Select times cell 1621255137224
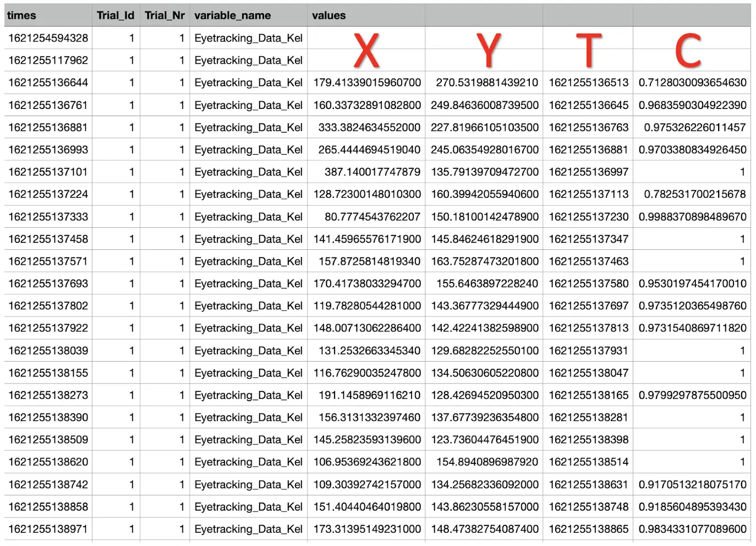 tap(48, 194)
